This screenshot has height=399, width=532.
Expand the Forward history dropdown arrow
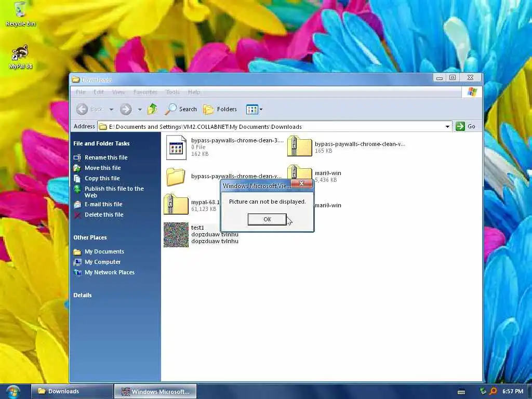click(x=140, y=110)
